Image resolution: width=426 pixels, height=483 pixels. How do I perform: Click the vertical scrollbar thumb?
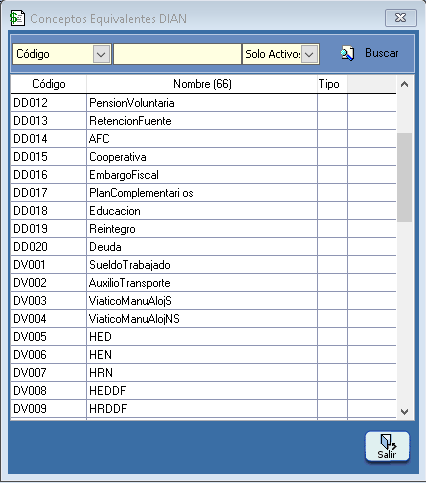pyautogui.click(x=405, y=177)
